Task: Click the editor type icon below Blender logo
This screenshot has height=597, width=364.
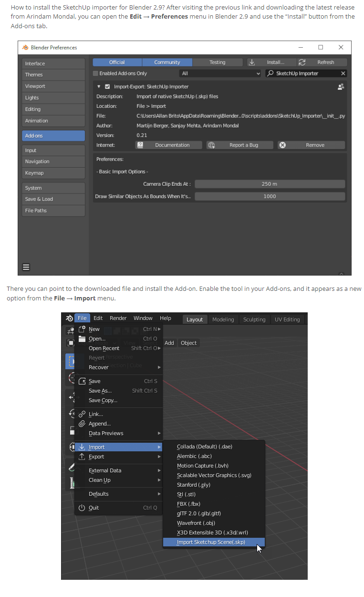Action: coord(70,330)
